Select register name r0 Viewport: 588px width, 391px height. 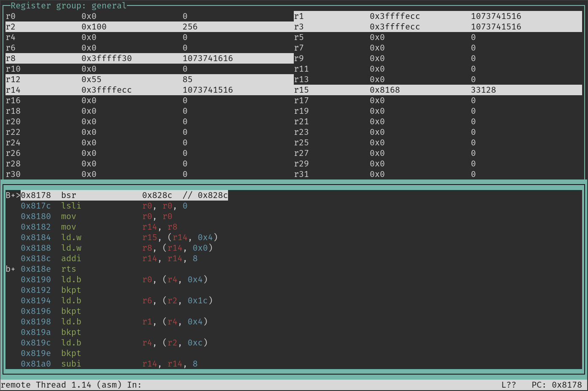11,16
